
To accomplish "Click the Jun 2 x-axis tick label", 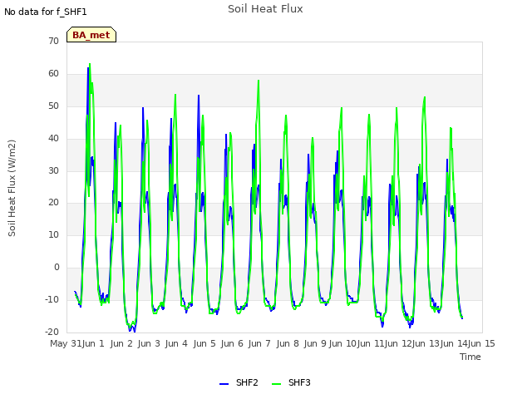I will 121,343.
